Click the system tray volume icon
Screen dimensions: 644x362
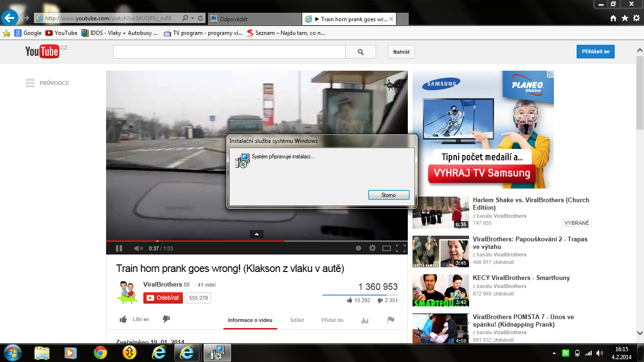click(x=600, y=353)
